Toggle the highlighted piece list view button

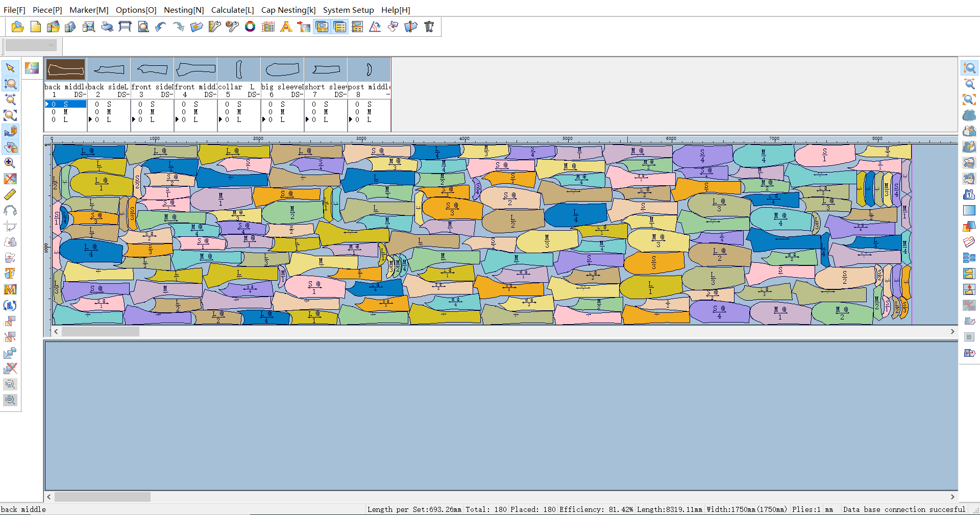339,27
